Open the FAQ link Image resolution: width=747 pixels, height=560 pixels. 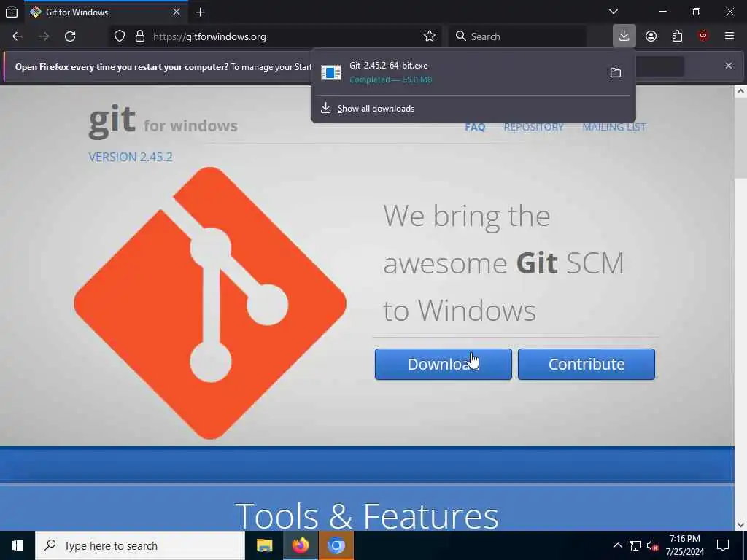(x=475, y=127)
